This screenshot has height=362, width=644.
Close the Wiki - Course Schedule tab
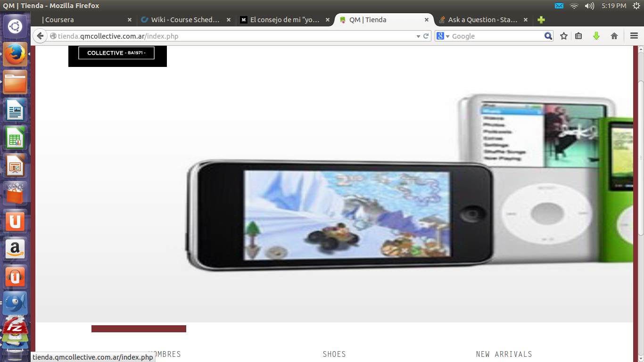(x=229, y=20)
